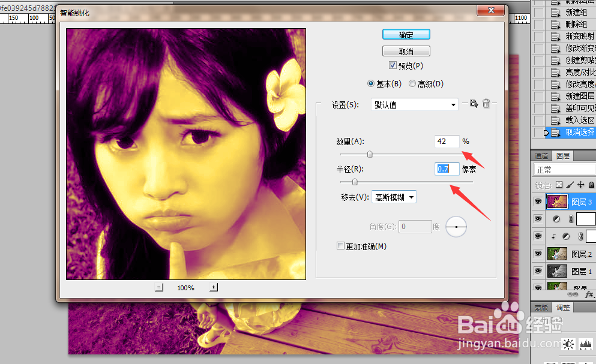
Task: Click the lock position move icon
Action: pos(581,185)
